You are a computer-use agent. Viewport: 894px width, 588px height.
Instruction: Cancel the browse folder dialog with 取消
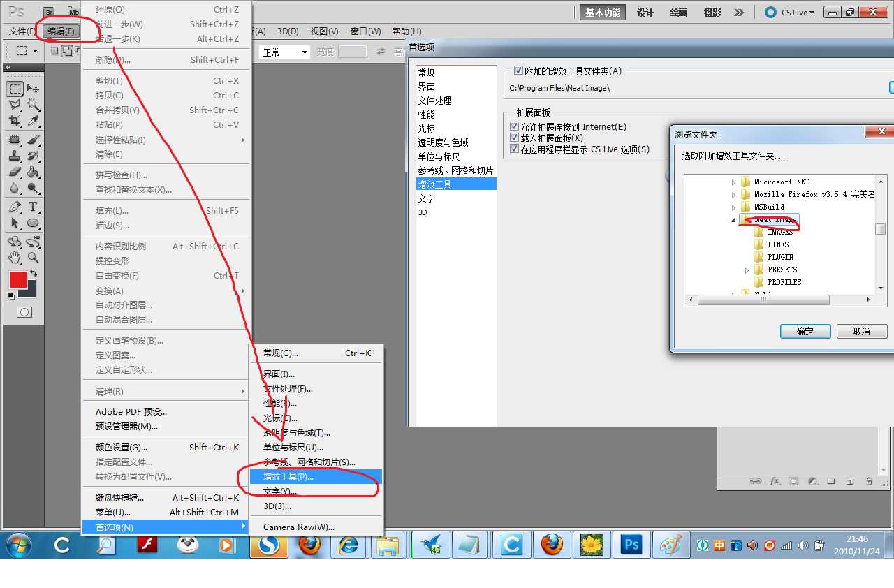(862, 331)
